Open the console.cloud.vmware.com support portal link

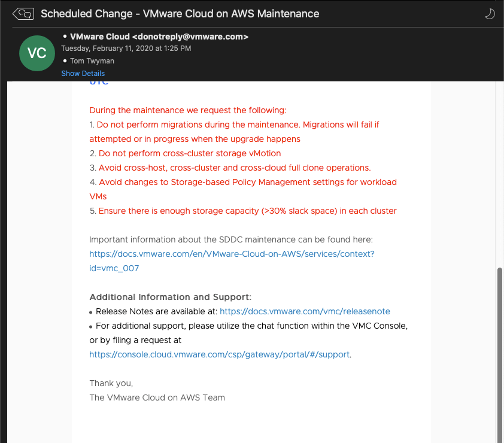pyautogui.click(x=219, y=354)
